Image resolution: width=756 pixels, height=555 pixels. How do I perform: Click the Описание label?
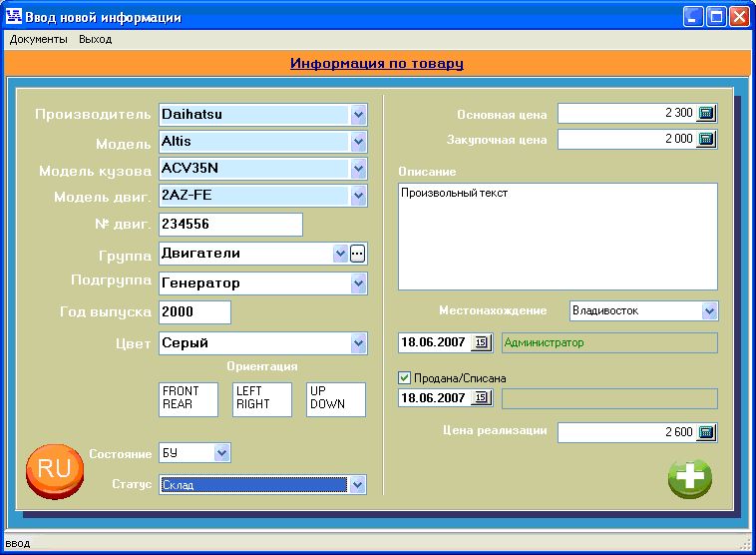(427, 172)
